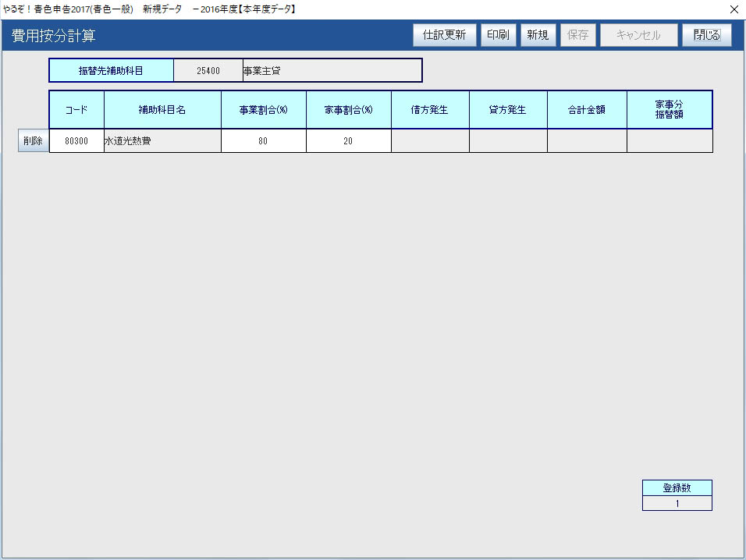Create a new entry with 新規
746x560 pixels.
point(538,35)
